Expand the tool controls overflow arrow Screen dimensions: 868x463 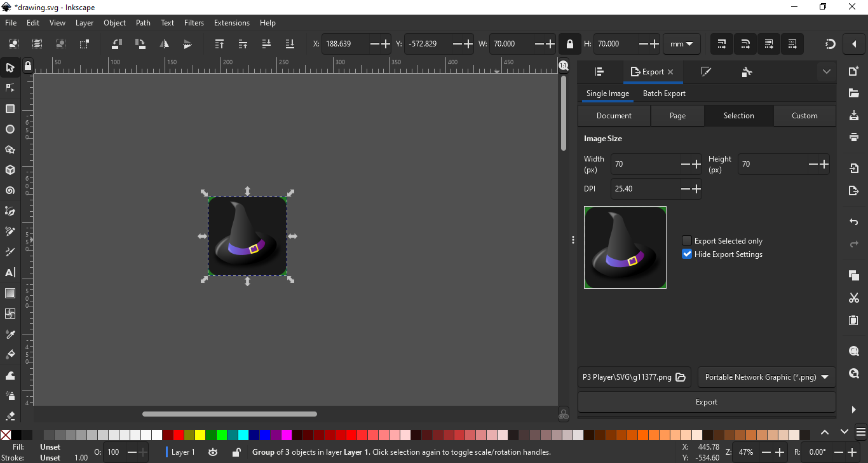click(x=853, y=44)
